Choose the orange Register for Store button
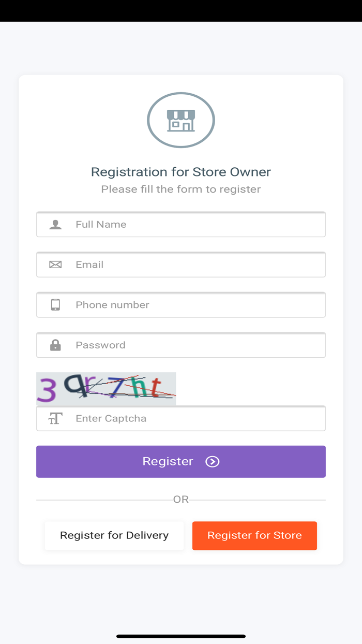This screenshot has height=644, width=362. pyautogui.click(x=254, y=535)
